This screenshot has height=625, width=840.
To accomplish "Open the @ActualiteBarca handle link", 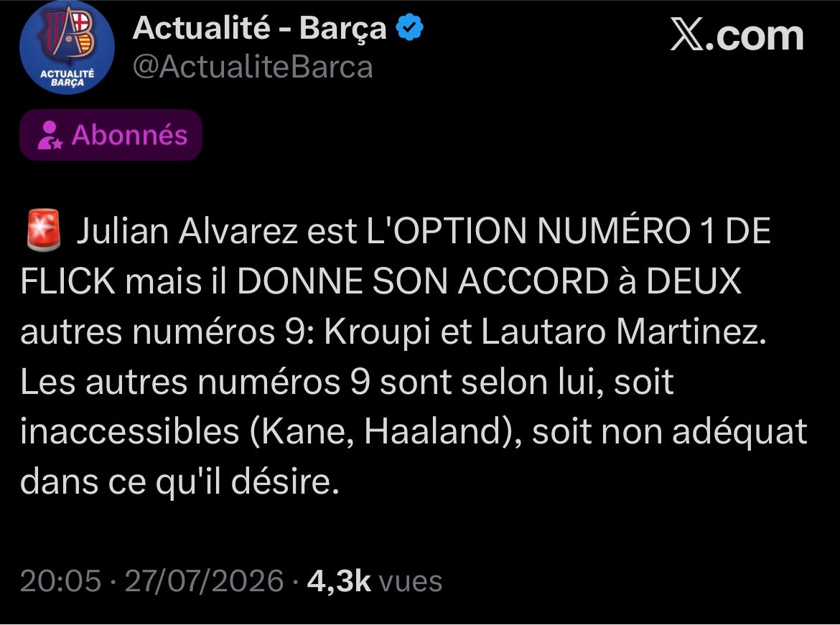I will coord(252,67).
